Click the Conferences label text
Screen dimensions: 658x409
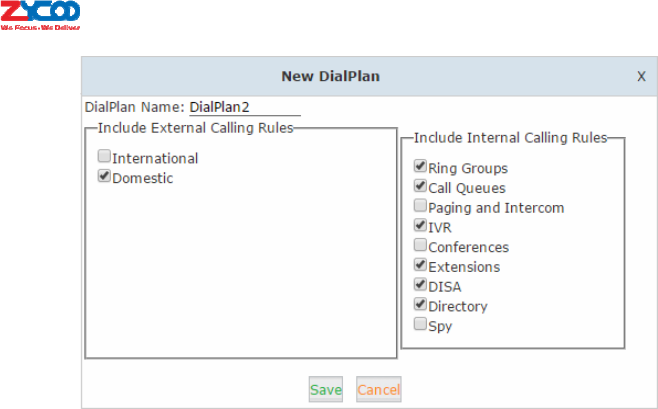tap(468, 247)
